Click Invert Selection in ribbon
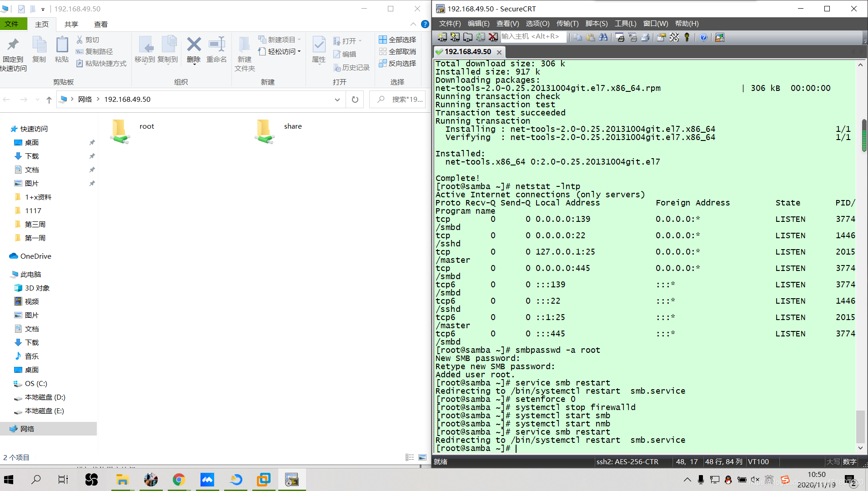The height and width of the screenshot is (491, 868). pos(397,63)
